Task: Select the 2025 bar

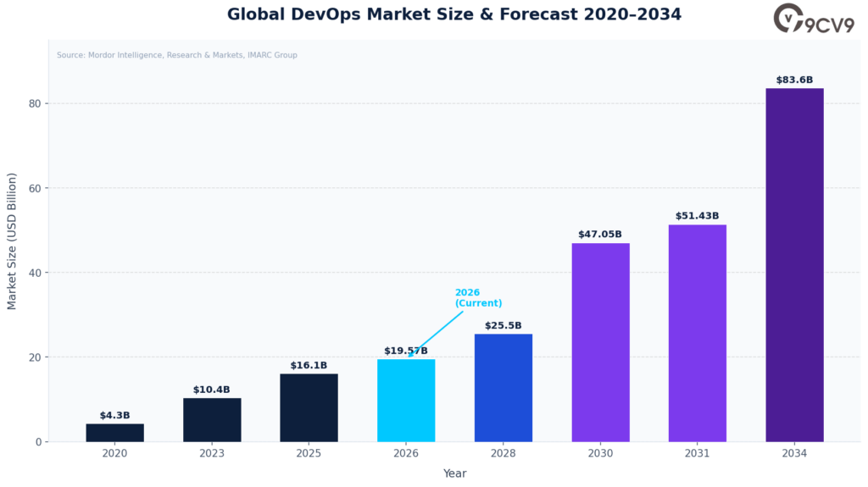Action: pos(309,408)
